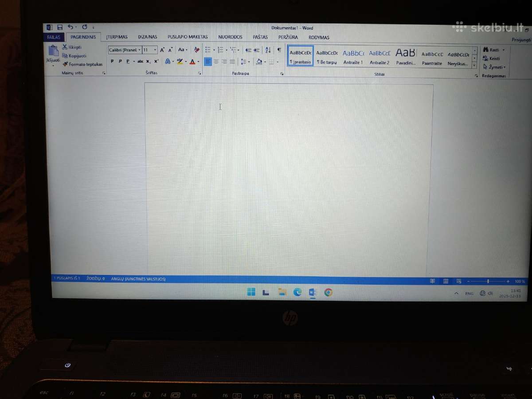This screenshot has width=532, height=399.
Task: Undo the last action
Action: click(x=70, y=27)
